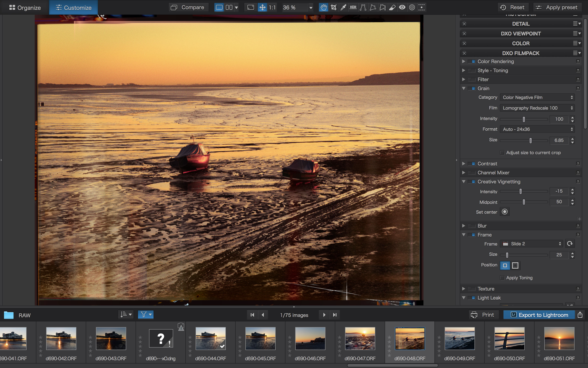Adjust the vignetting Midpoint slider
This screenshot has width=588, height=368.
(x=524, y=202)
